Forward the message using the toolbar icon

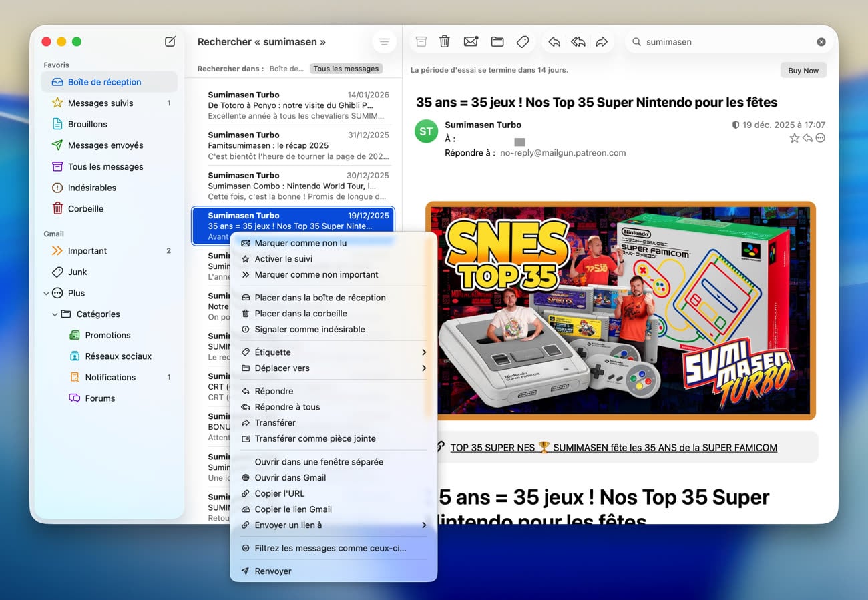[602, 41]
